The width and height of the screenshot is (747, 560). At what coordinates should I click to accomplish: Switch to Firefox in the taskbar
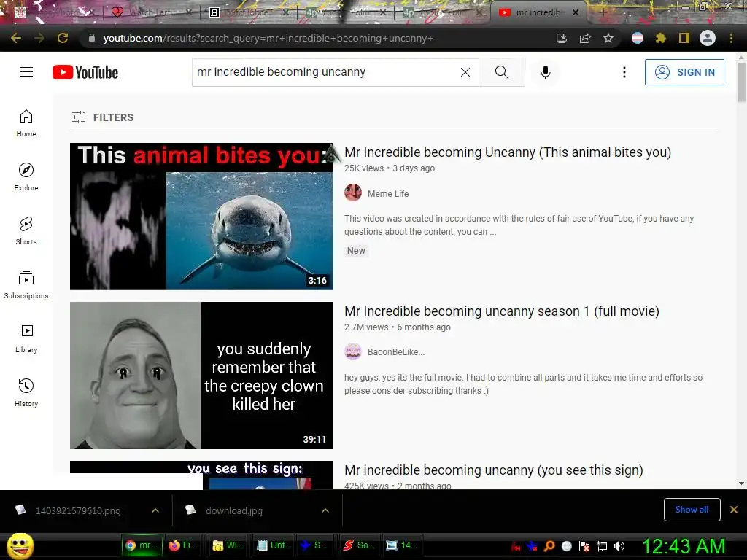[183, 545]
